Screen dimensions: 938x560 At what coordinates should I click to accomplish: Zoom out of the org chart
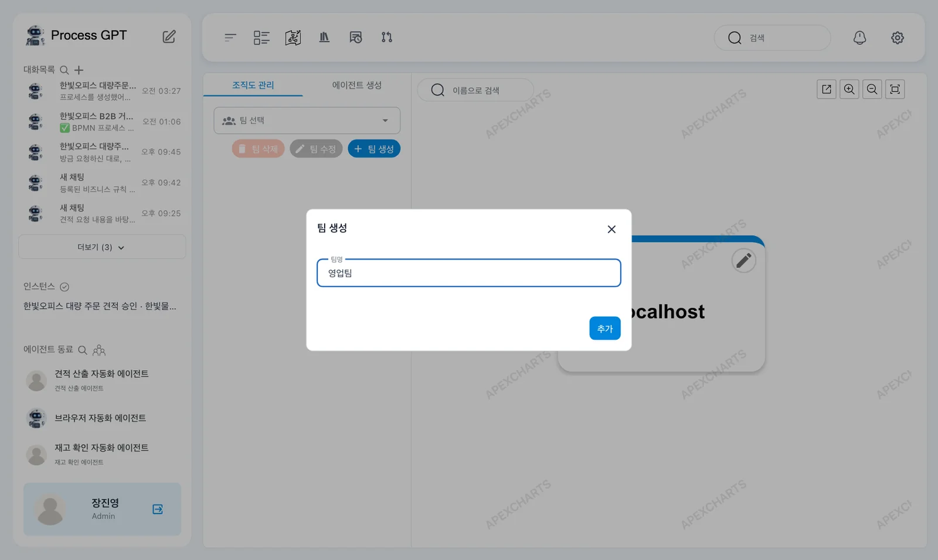(x=872, y=89)
